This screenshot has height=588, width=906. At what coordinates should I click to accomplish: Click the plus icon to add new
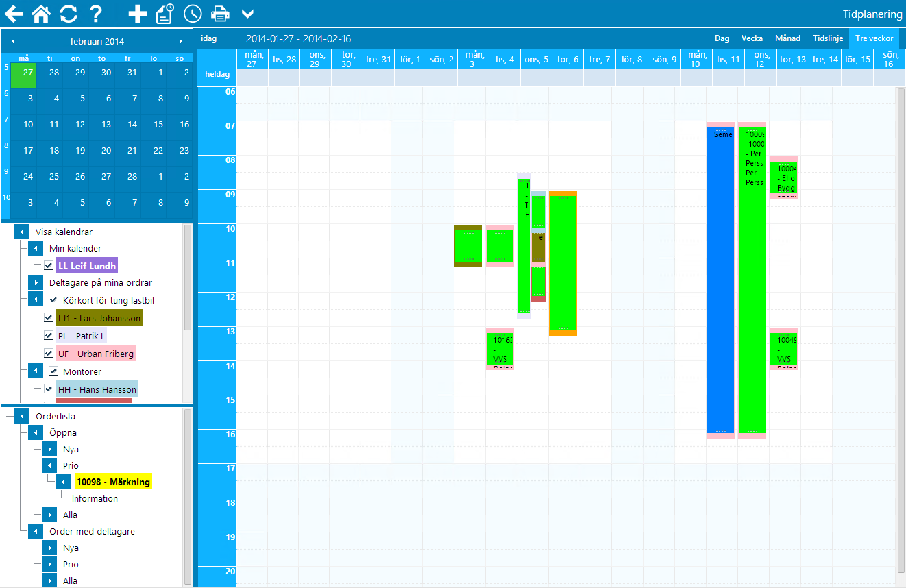tap(138, 13)
